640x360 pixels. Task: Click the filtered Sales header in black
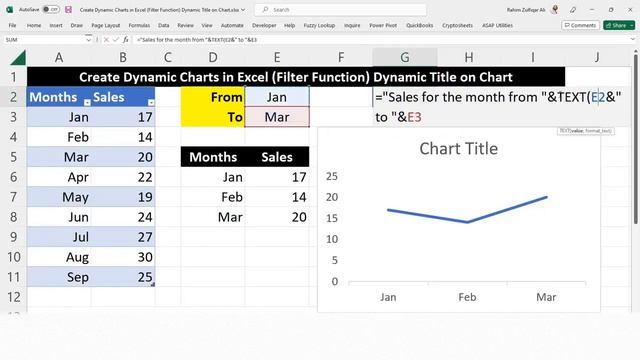(x=277, y=157)
